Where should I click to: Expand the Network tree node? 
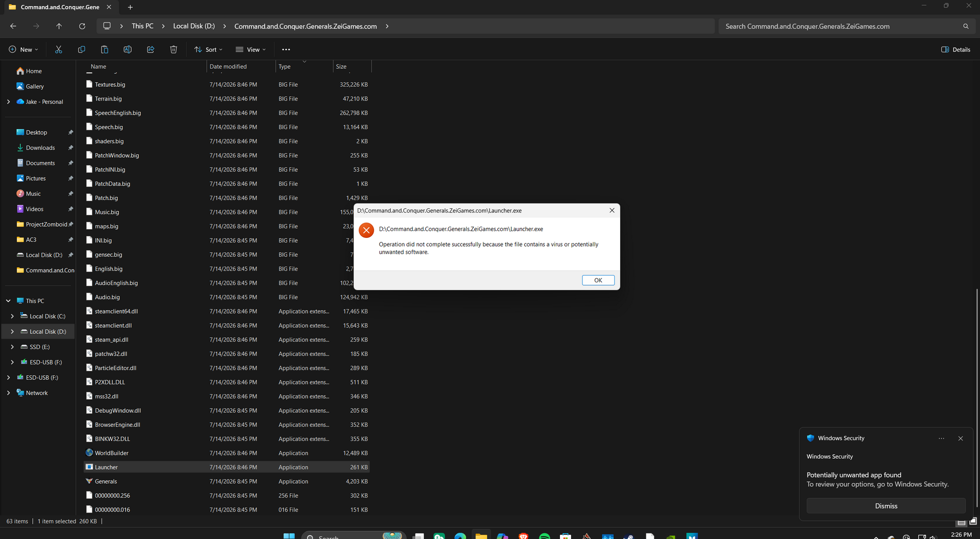[x=9, y=393]
